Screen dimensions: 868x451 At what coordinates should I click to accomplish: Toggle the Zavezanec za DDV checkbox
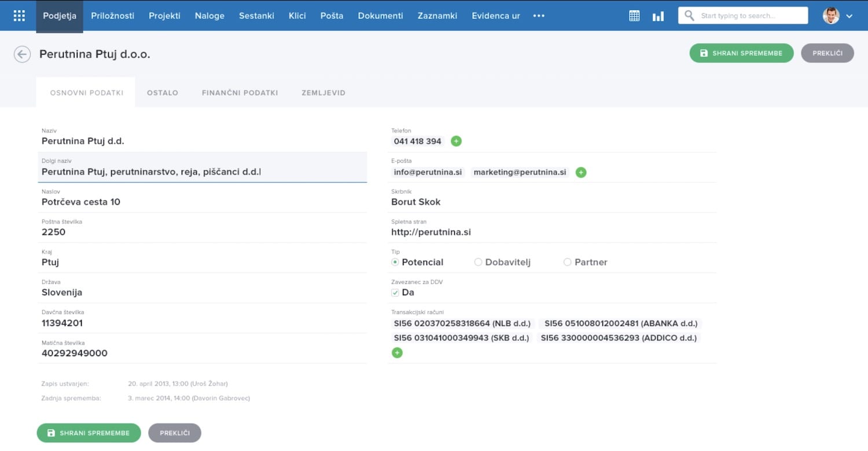(x=395, y=293)
